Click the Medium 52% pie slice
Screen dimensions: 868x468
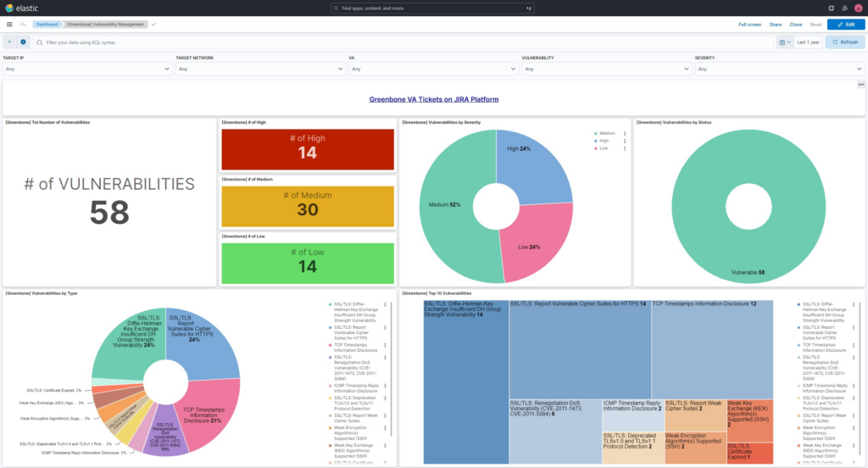click(446, 208)
